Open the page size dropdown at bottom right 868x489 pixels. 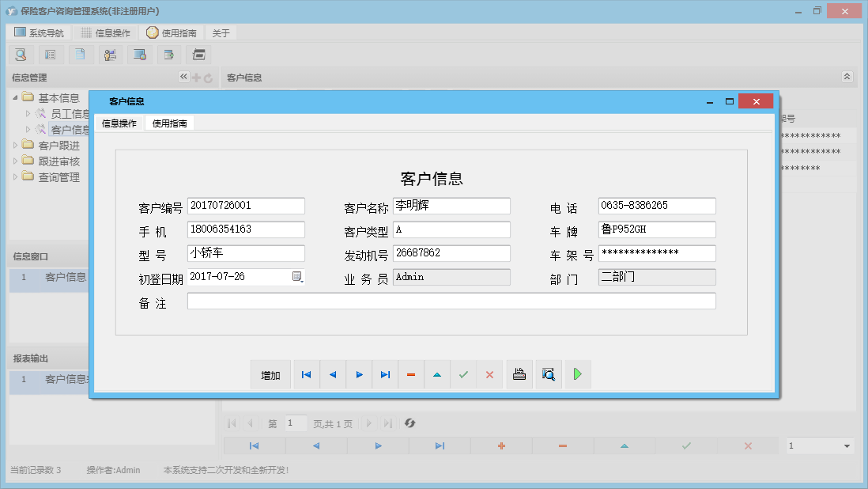820,445
